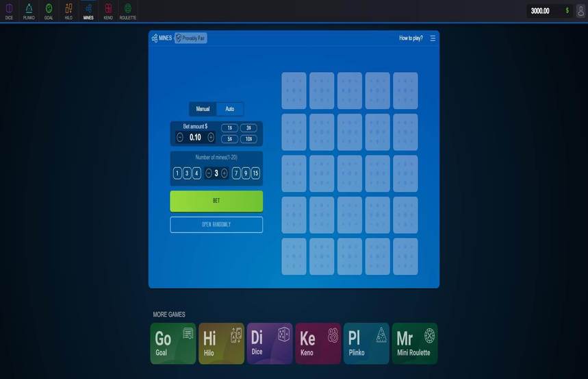This screenshot has height=379, width=588.
Task: Reveal the bottom-right tile in the grid
Action: pyautogui.click(x=405, y=256)
